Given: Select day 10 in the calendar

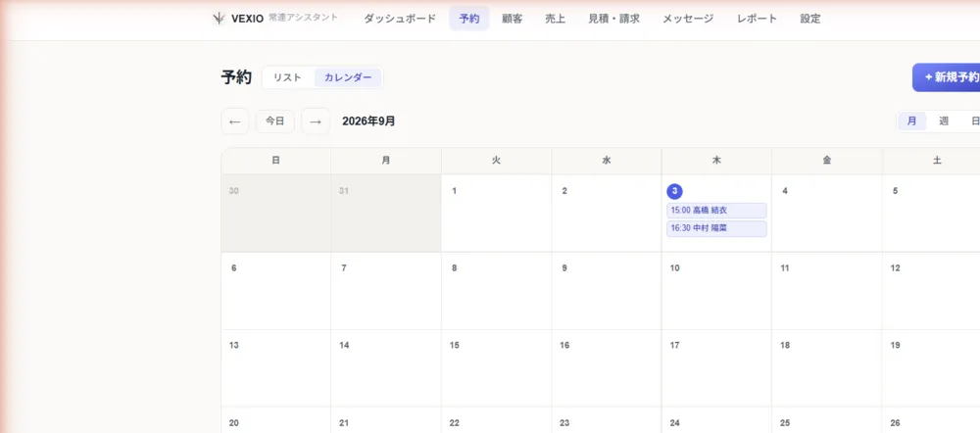Looking at the screenshot, I should tap(717, 291).
